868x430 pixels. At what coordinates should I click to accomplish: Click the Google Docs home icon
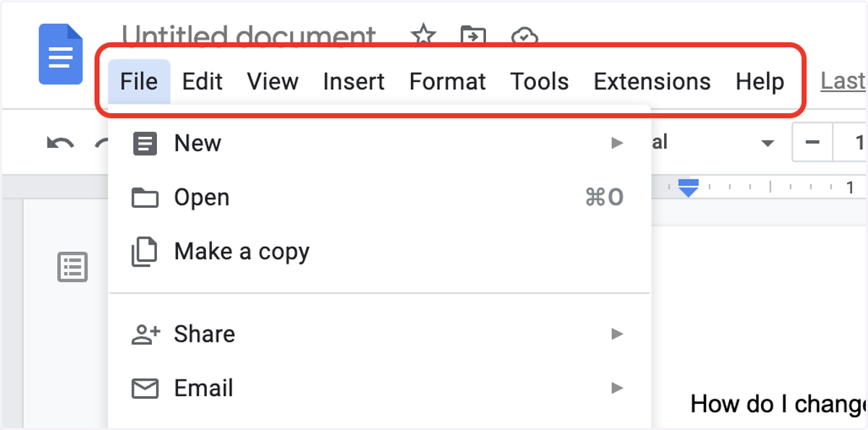pyautogui.click(x=61, y=54)
